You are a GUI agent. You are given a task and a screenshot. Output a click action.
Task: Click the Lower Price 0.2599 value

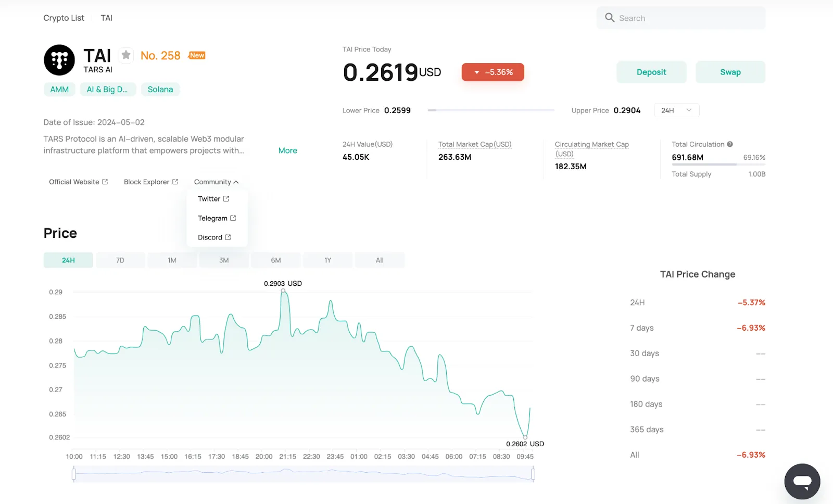click(x=397, y=110)
